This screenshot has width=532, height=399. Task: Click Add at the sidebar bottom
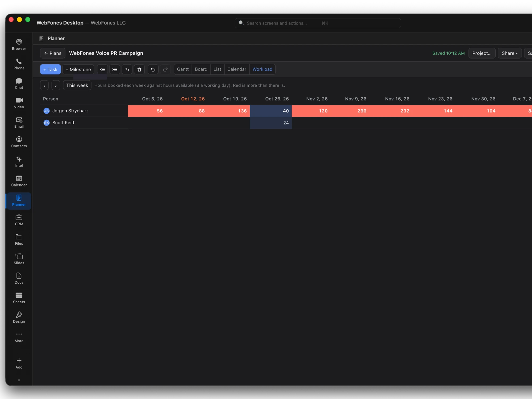coord(19,363)
